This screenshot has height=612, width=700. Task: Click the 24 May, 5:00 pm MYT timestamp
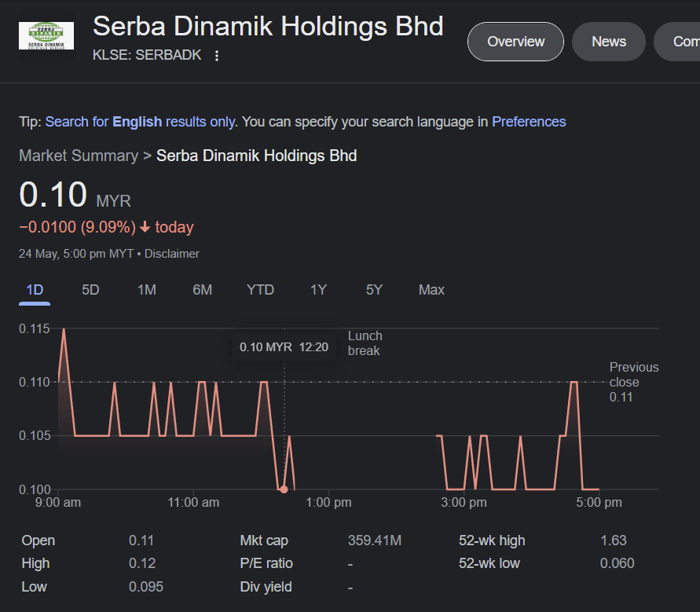pos(76,254)
